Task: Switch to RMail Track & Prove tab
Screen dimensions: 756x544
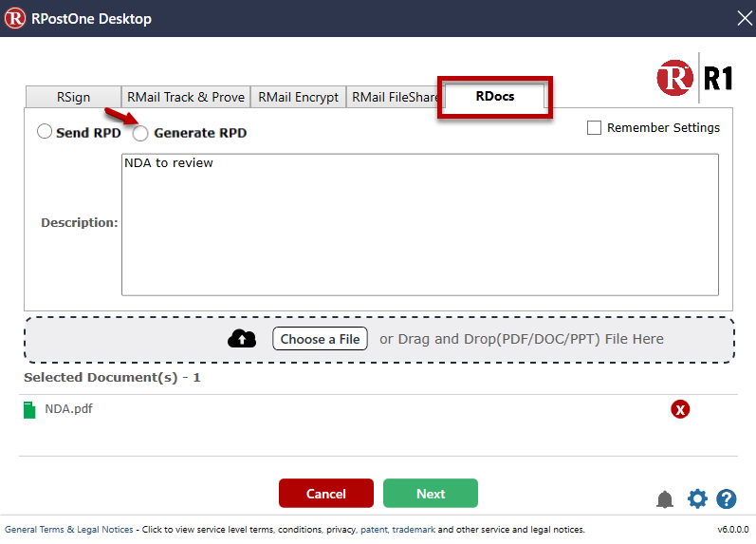Action: pyautogui.click(x=186, y=97)
